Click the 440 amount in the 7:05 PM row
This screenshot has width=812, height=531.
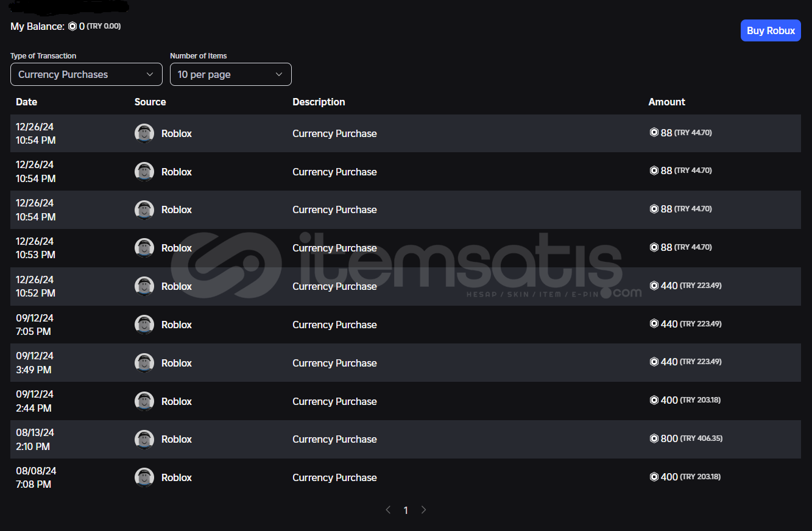(x=686, y=324)
